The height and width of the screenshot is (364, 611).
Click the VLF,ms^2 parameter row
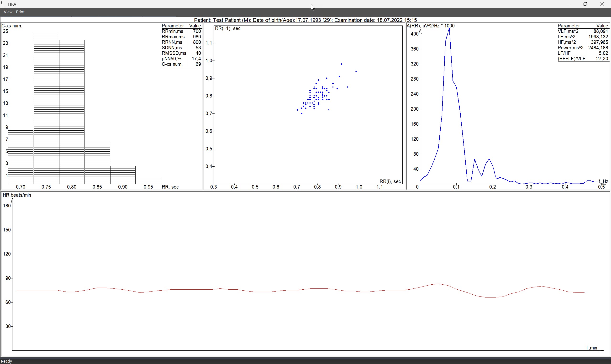(x=568, y=31)
